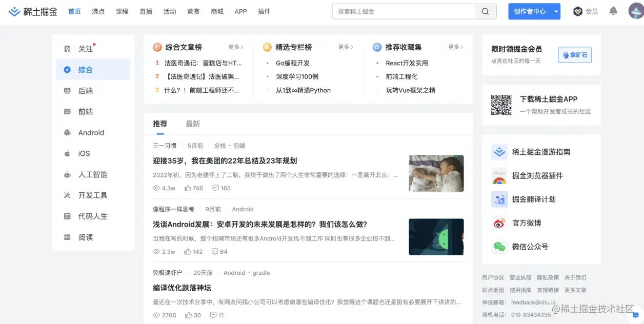Open 活动 in top navigation
Viewport: 644px width, 324px height.
point(170,11)
